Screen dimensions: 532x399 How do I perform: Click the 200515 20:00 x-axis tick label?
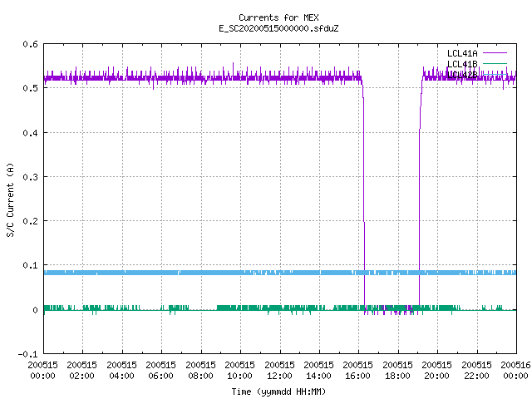pyautogui.click(x=436, y=371)
